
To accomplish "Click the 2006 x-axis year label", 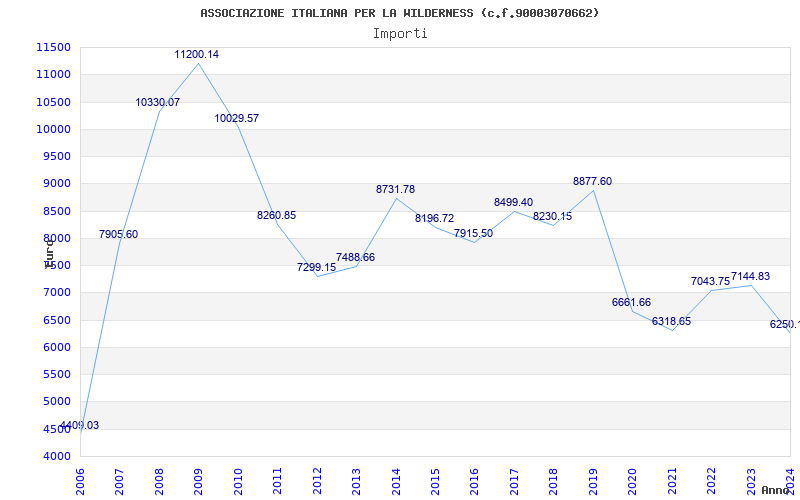I will coord(80,482).
